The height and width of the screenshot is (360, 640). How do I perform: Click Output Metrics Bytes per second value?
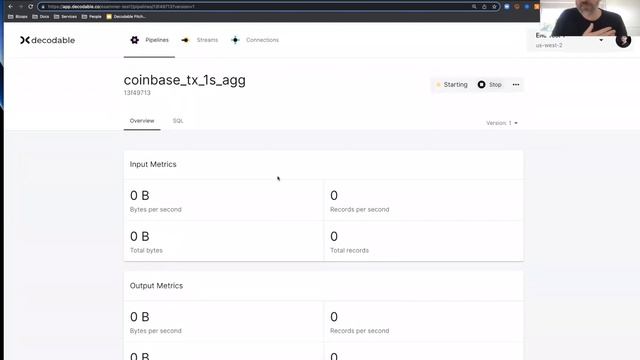[x=140, y=317]
